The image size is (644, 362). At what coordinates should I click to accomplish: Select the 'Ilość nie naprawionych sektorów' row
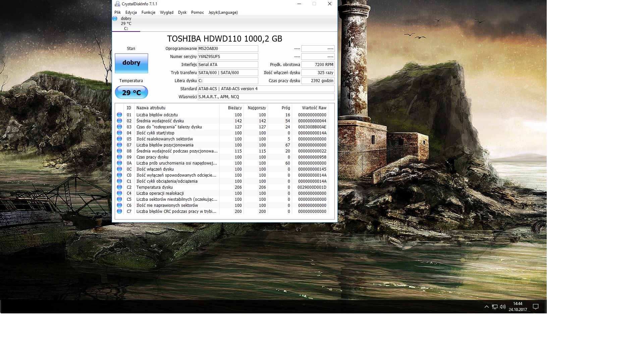(222, 205)
